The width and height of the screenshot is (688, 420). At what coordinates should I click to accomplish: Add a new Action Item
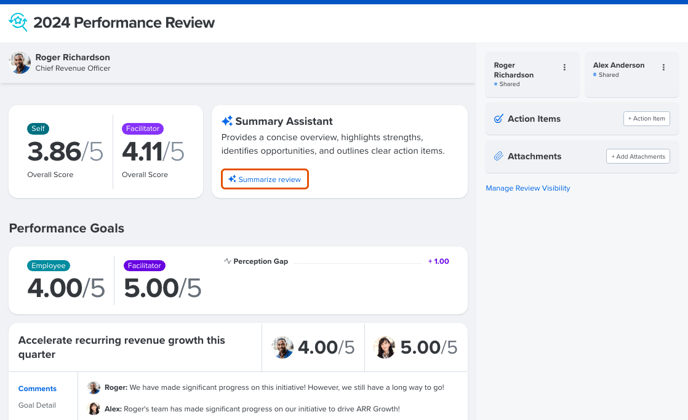tap(646, 118)
